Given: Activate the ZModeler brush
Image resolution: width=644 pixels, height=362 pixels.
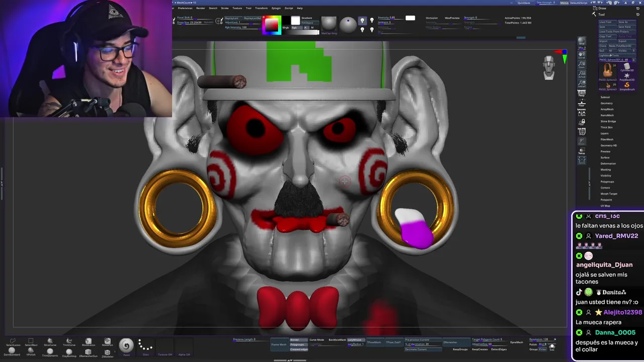Looking at the screenshot, I should click(x=107, y=352).
